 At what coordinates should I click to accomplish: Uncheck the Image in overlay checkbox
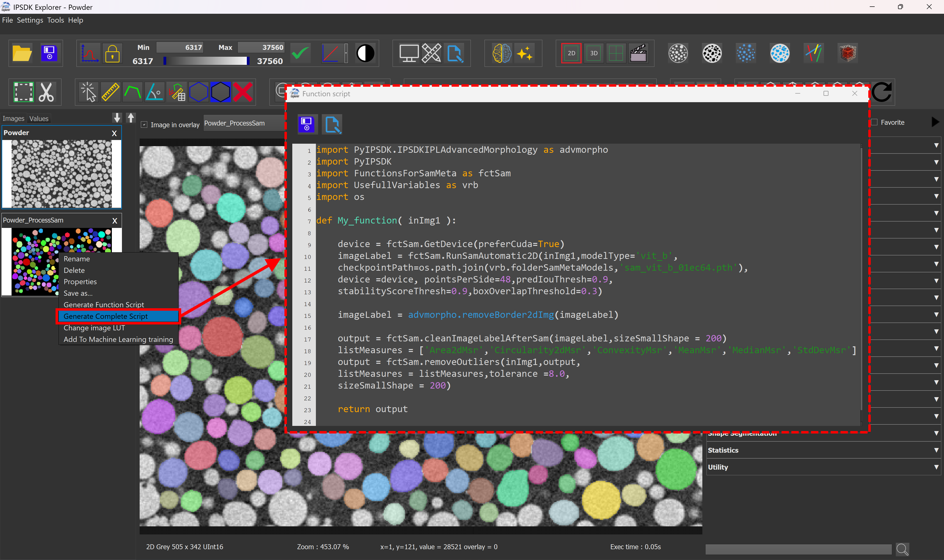(x=144, y=125)
